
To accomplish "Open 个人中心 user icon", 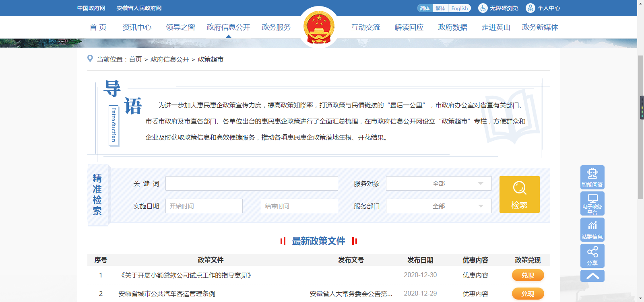I will (x=530, y=8).
